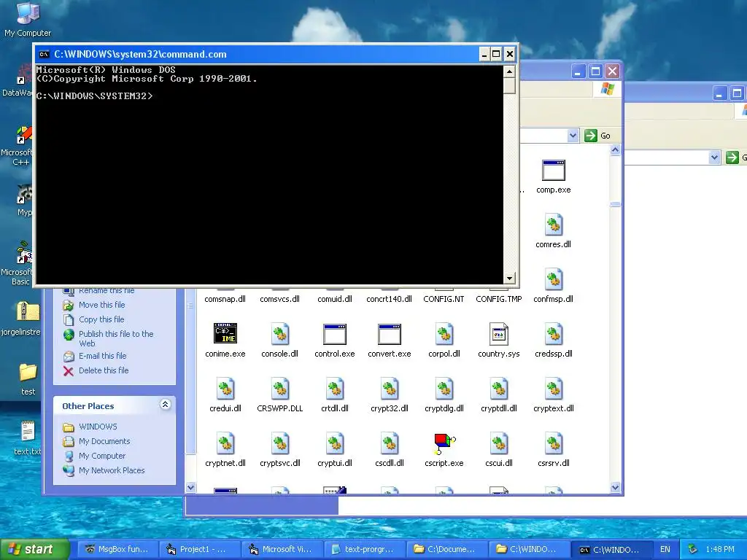The width and height of the screenshot is (747, 560).
Task: Select the credui.dll file icon
Action: pos(225,389)
